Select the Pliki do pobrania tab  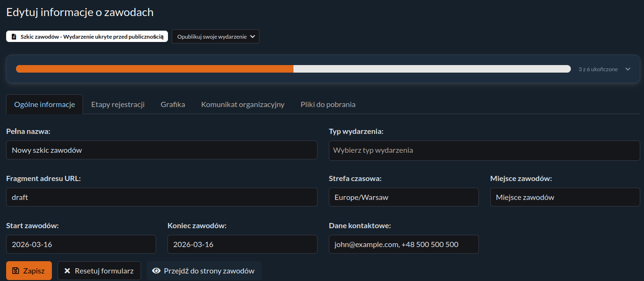pos(328,104)
